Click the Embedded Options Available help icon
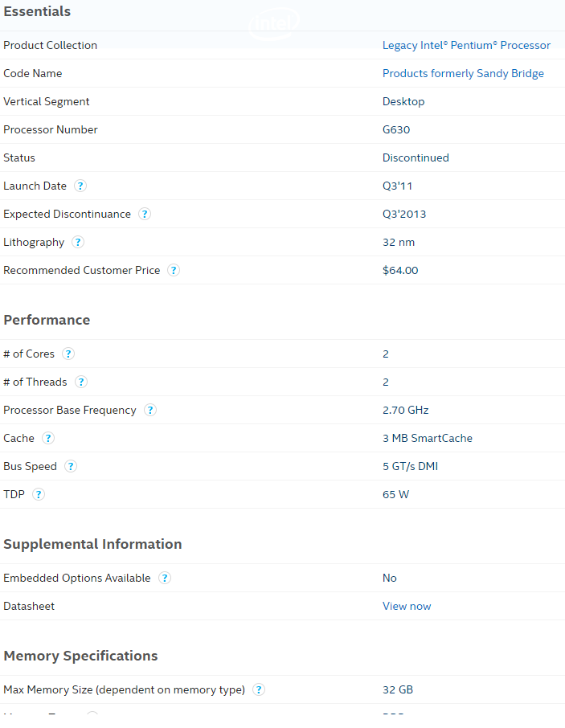The image size is (565, 728). (165, 578)
